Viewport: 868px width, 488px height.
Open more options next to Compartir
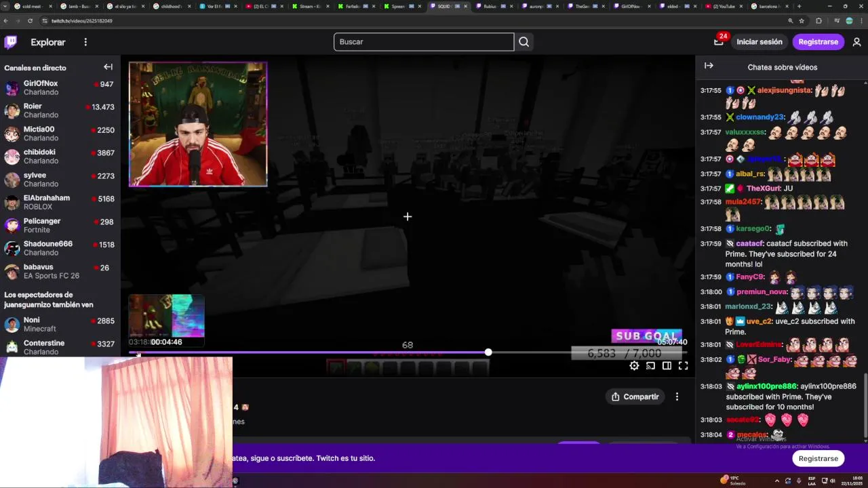pyautogui.click(x=677, y=396)
